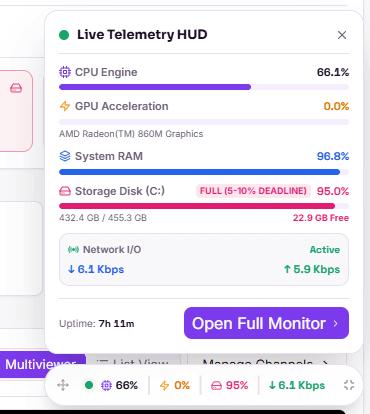Click the 66.1% CPU value
Viewport: 370px width, 414px height.
click(333, 72)
